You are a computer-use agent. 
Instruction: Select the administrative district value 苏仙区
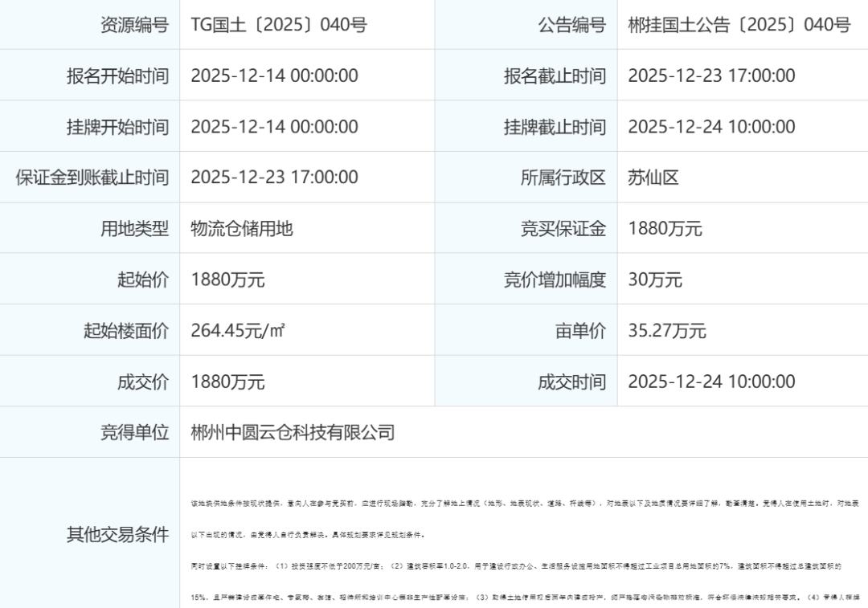click(x=653, y=178)
